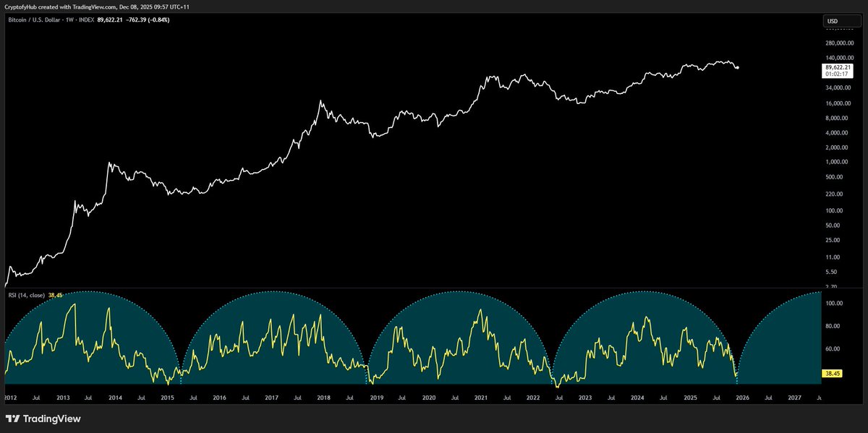This screenshot has height=433, width=868.
Task: Click the 500.00 price axis label
Action: click(834, 177)
